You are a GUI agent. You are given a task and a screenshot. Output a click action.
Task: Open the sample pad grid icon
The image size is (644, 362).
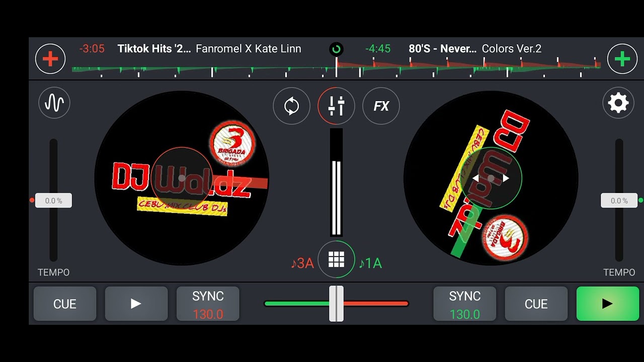click(x=336, y=259)
